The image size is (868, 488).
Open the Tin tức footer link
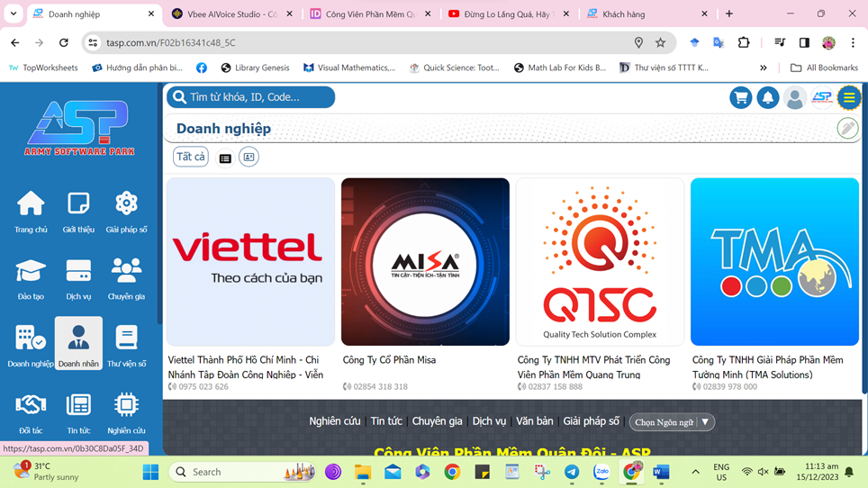point(386,421)
